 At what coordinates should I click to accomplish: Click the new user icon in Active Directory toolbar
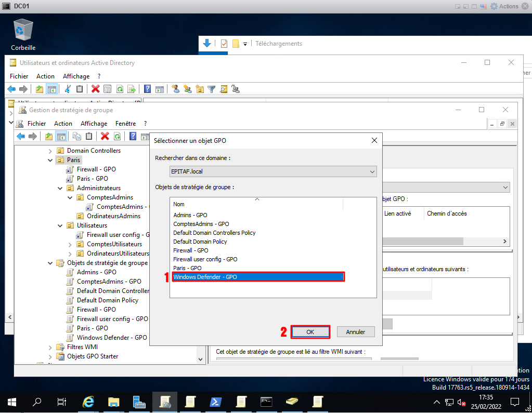[x=176, y=89]
